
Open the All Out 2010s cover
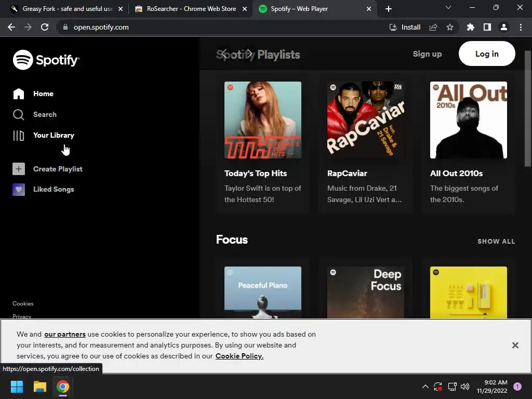click(x=469, y=120)
